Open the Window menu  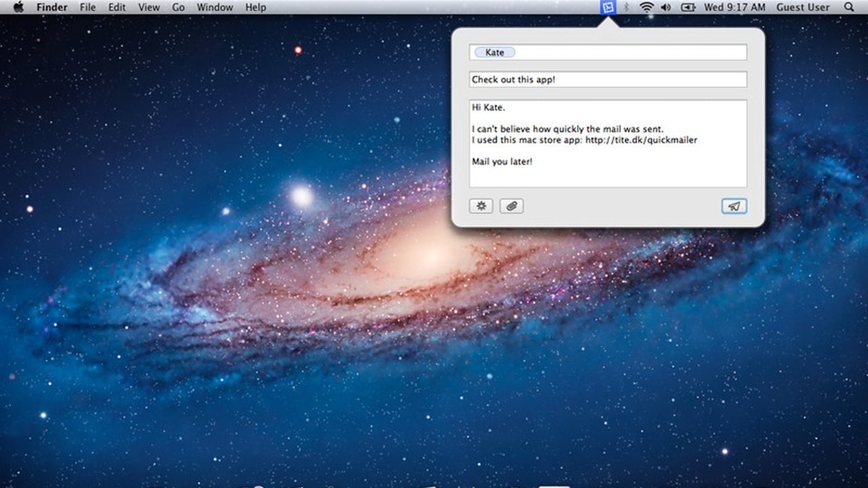tap(215, 7)
